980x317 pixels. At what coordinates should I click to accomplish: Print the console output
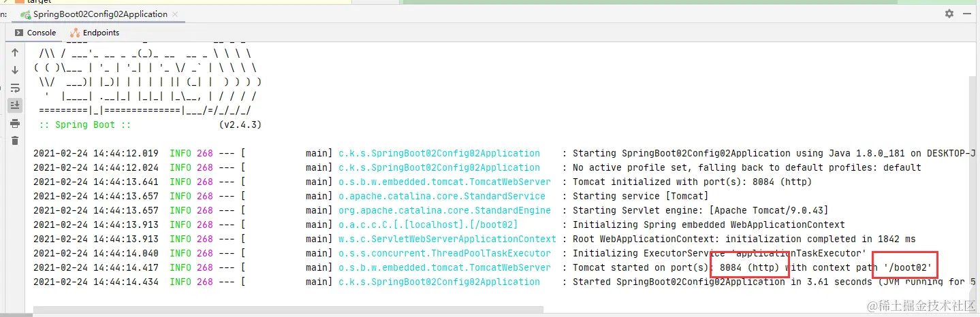tap(15, 123)
